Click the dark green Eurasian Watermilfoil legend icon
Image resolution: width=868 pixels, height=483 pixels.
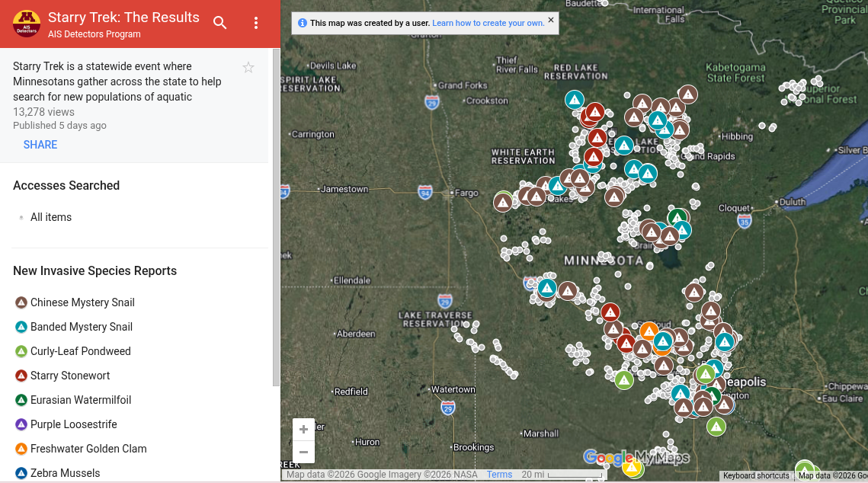[x=21, y=400]
